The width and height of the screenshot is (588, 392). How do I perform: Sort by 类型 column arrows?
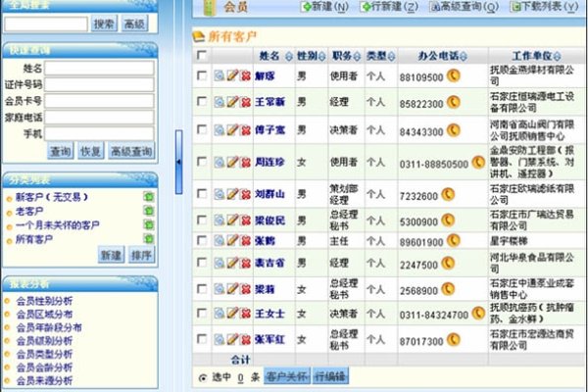(391, 56)
